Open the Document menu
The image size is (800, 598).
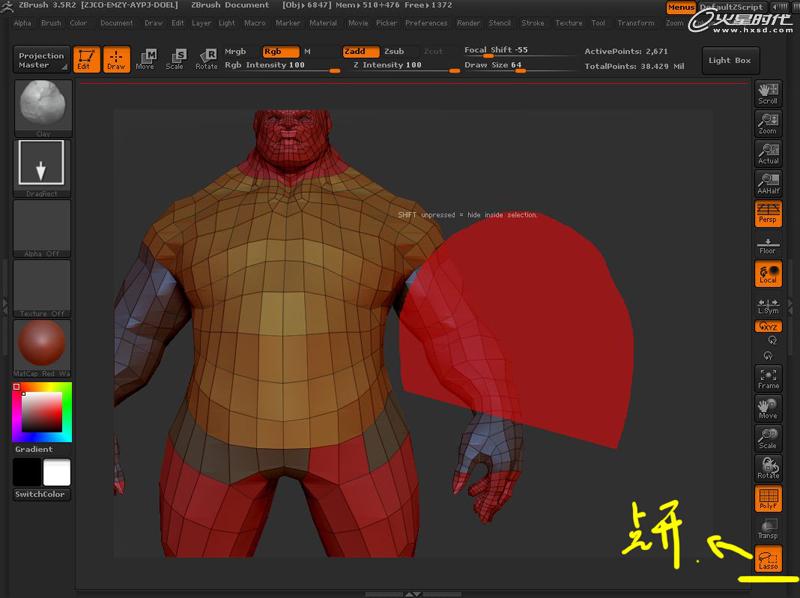click(x=116, y=23)
